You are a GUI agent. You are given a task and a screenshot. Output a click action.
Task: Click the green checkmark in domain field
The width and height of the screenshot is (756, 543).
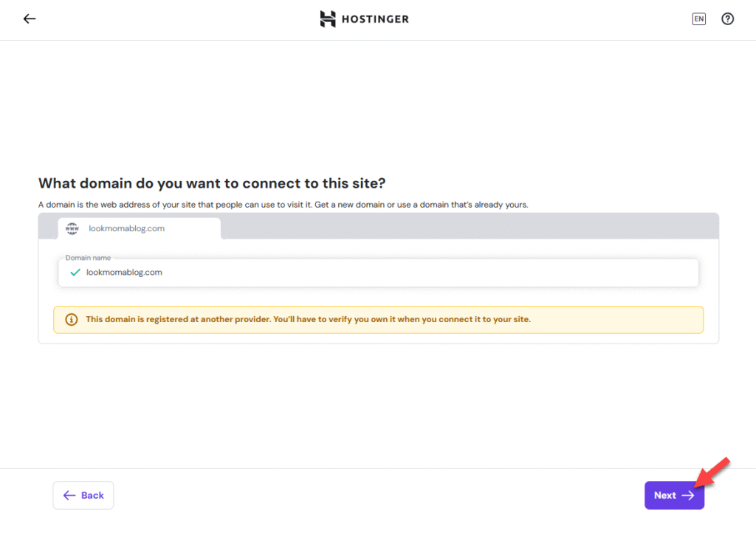tap(75, 272)
